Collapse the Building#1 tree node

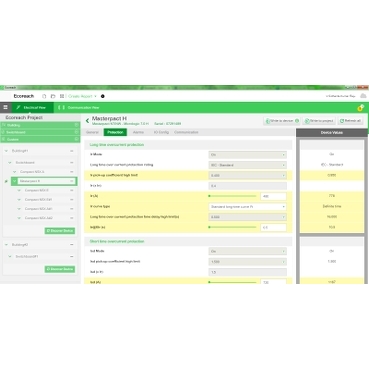coord(6,151)
